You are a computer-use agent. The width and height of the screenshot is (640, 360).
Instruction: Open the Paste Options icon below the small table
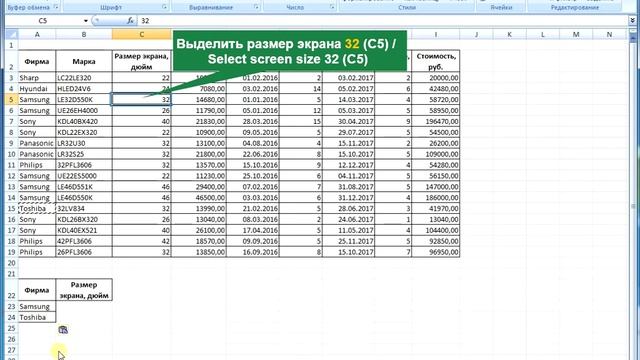point(63,329)
